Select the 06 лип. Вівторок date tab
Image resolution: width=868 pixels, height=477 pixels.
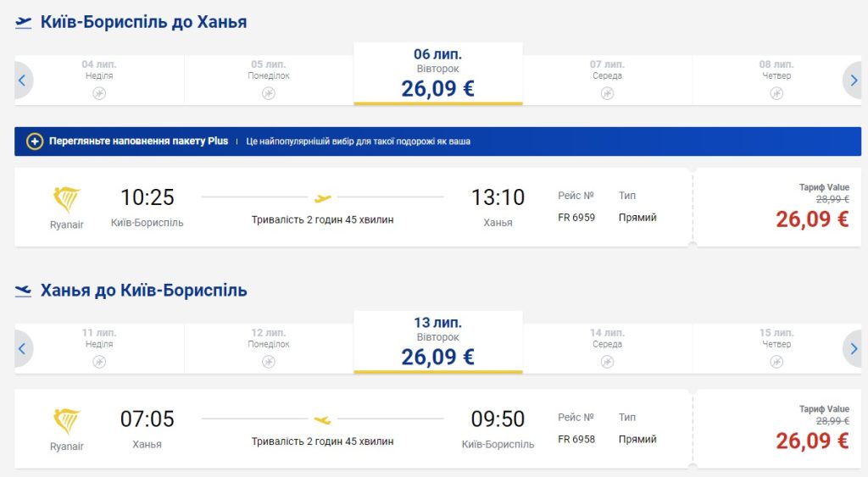(437, 75)
